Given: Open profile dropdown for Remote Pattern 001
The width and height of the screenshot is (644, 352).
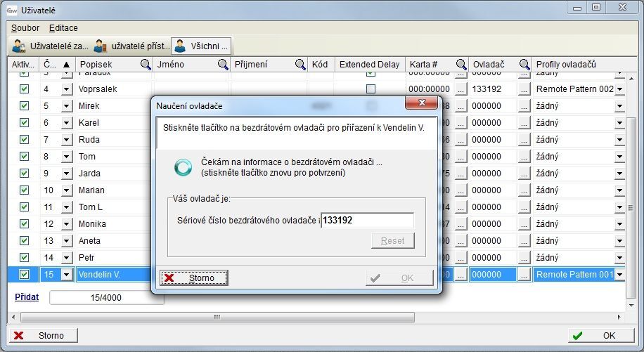Looking at the screenshot, I should 619,275.
